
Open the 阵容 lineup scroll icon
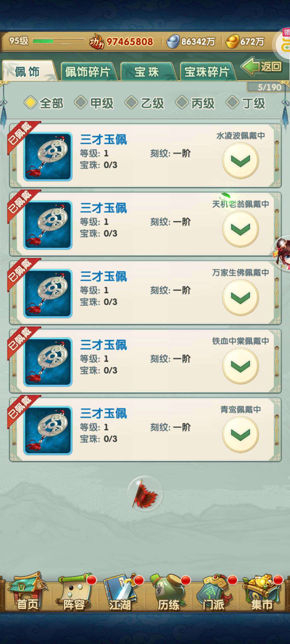(74, 592)
